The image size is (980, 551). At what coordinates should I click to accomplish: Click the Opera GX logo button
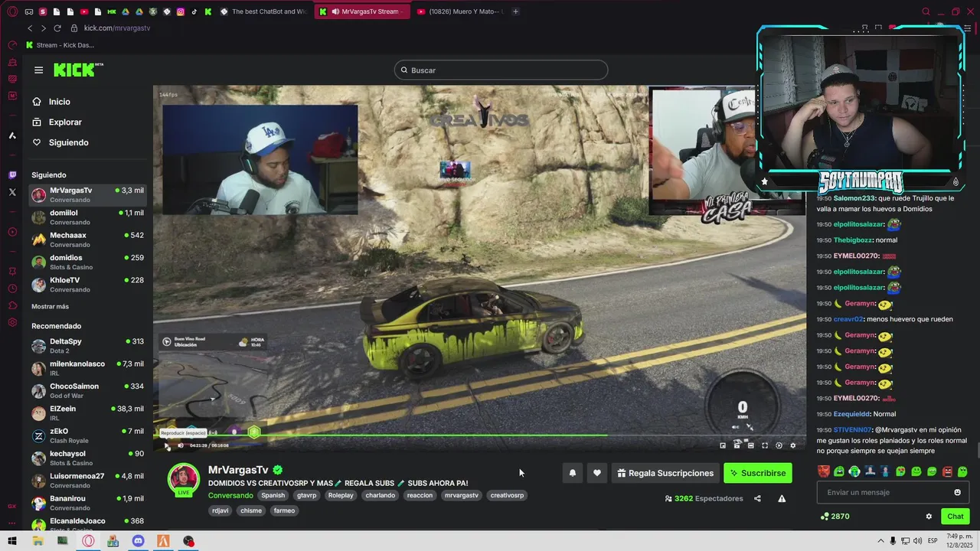point(12,11)
